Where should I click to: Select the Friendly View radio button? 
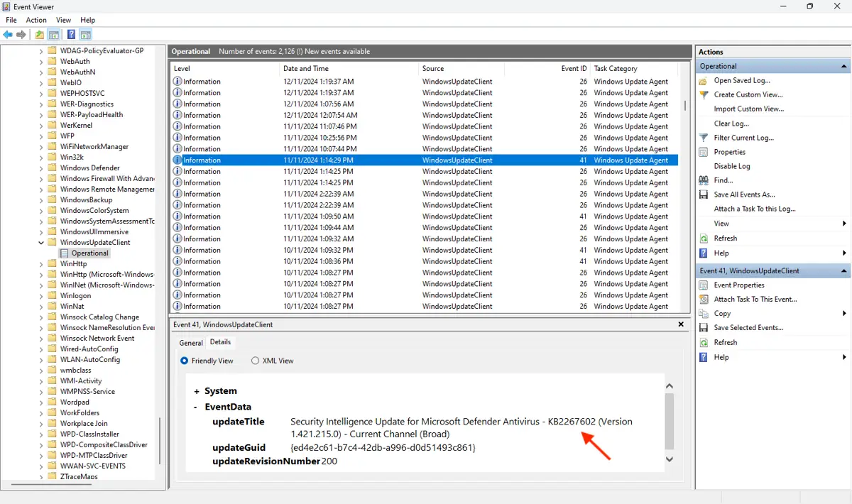185,361
